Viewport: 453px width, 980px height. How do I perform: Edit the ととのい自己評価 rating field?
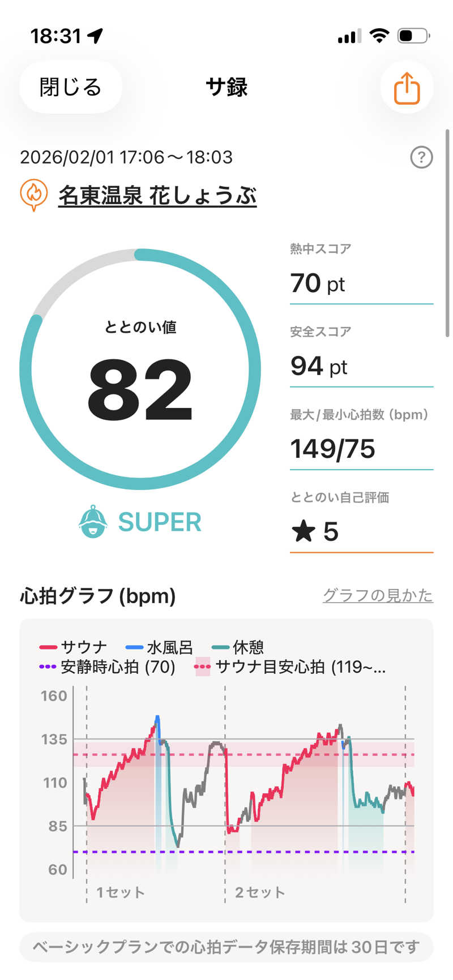[x=361, y=532]
